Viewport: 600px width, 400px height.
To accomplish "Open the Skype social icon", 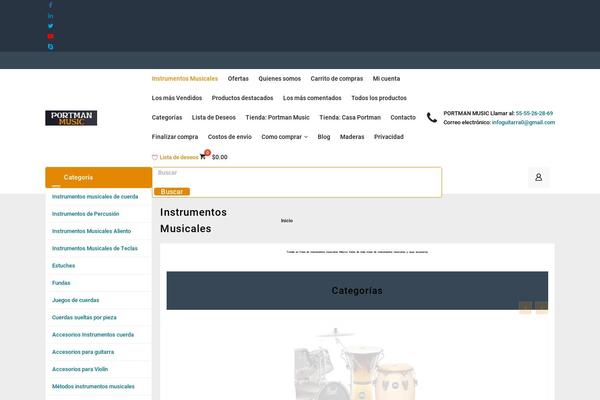I will point(51,47).
